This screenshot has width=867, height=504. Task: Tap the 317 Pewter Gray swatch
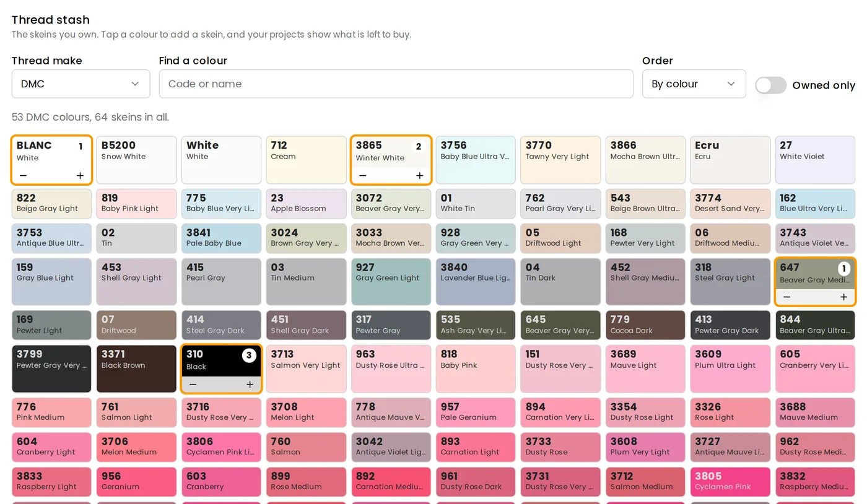[x=391, y=326]
